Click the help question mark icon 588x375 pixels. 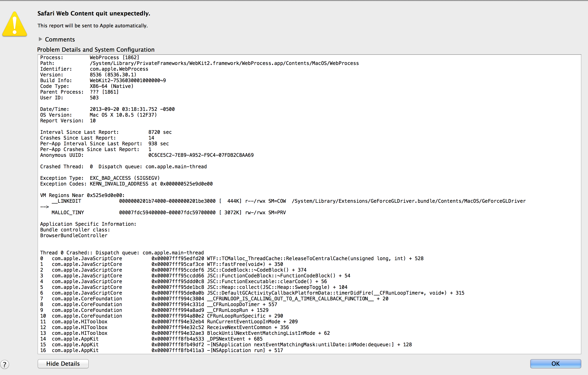click(x=5, y=364)
